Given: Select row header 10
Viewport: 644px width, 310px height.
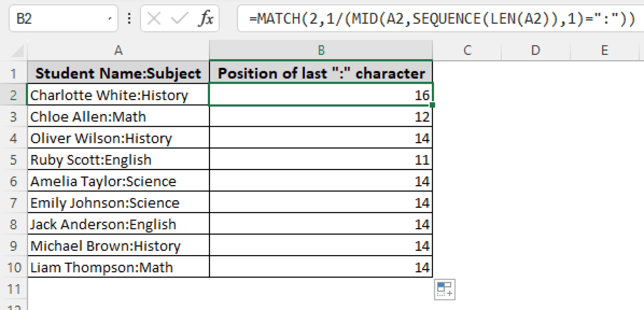Looking at the screenshot, I should pyautogui.click(x=14, y=267).
